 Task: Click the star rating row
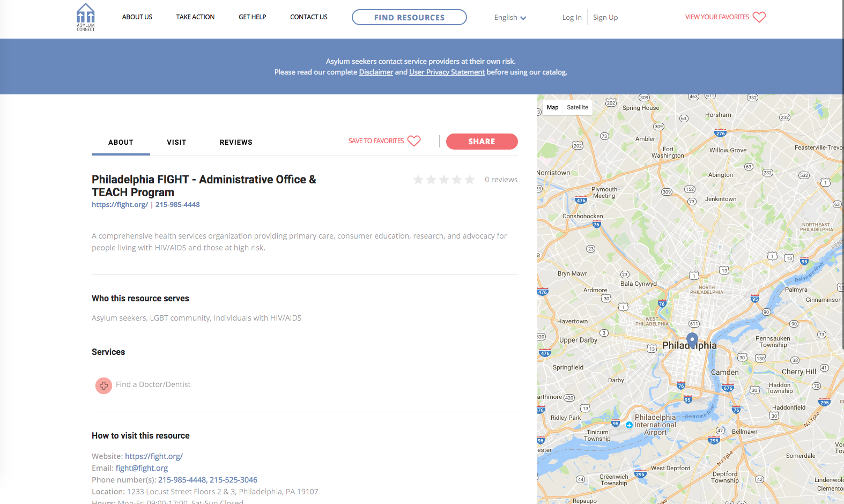point(444,180)
